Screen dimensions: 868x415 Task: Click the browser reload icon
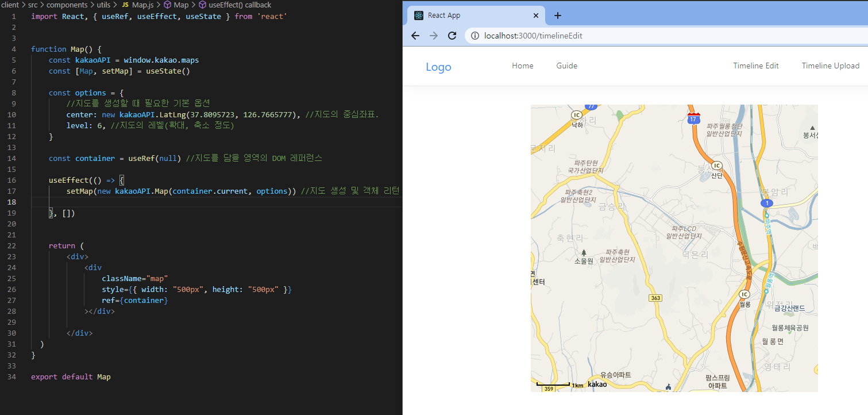[452, 35]
